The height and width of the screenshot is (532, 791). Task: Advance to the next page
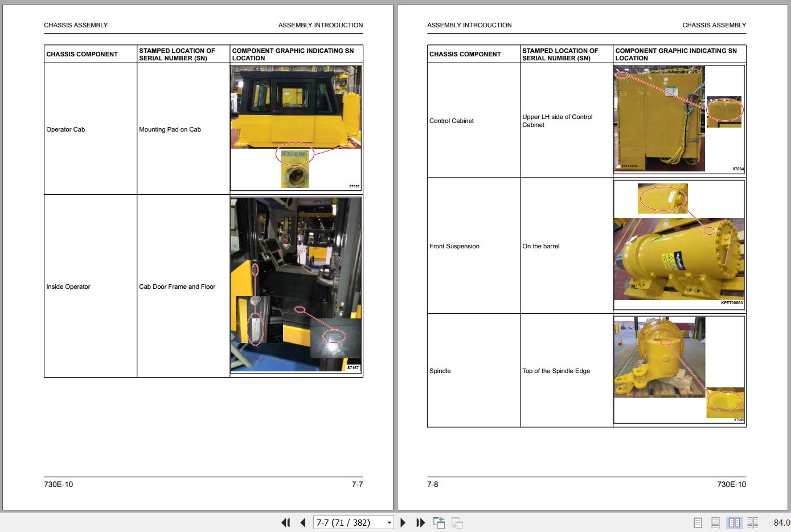pyautogui.click(x=403, y=522)
